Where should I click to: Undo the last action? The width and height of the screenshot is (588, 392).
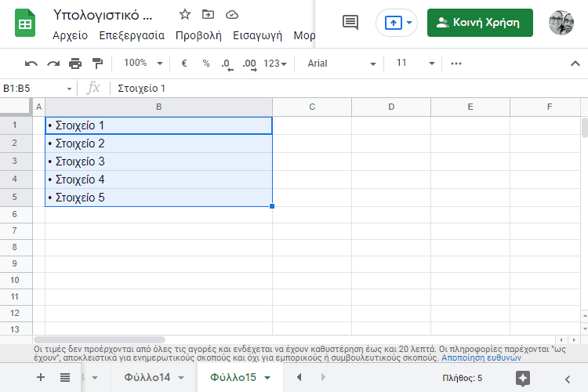pyautogui.click(x=31, y=64)
